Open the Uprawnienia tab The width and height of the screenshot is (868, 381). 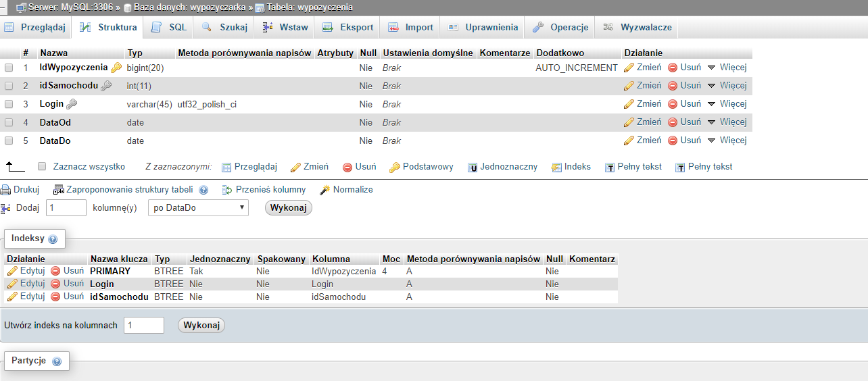(483, 28)
